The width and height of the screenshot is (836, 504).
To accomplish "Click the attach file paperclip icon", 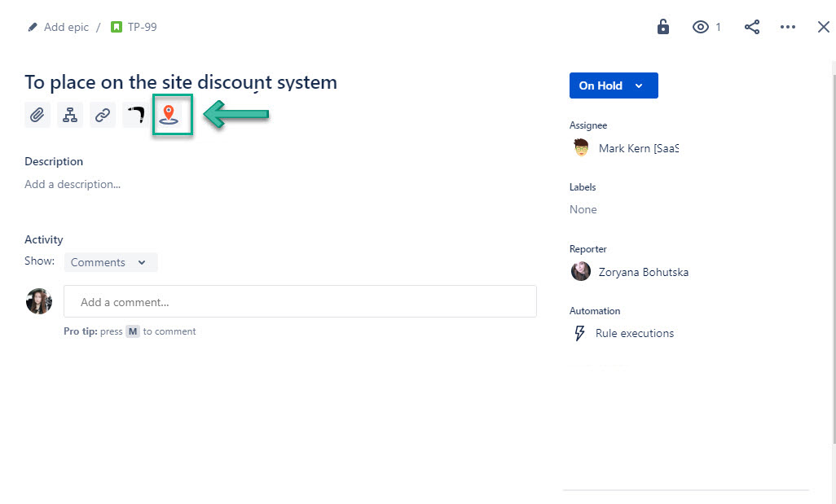I will click(x=37, y=116).
